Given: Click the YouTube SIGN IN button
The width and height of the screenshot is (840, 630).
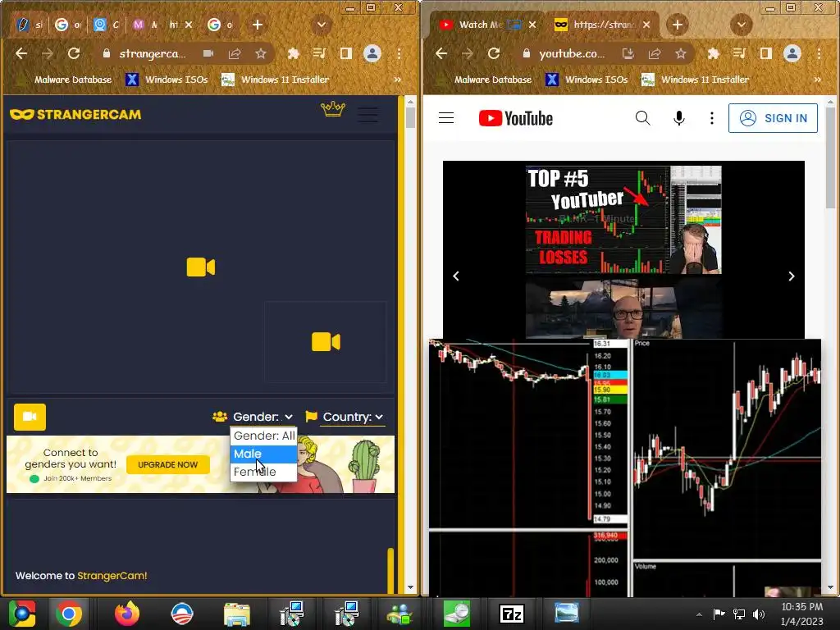Looking at the screenshot, I should click(773, 118).
